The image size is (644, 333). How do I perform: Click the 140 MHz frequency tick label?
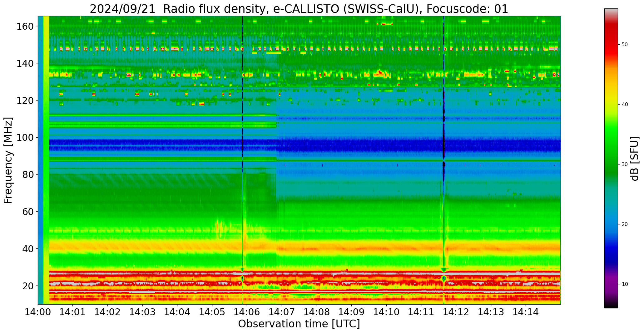click(x=25, y=63)
